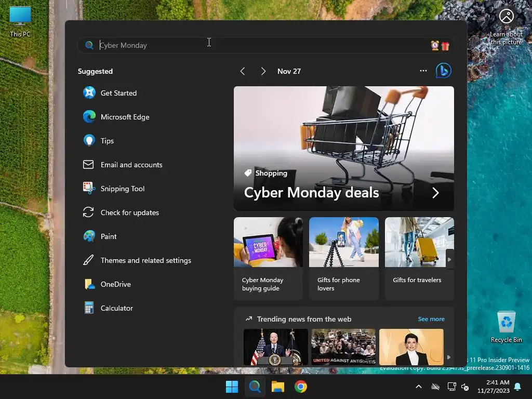The height and width of the screenshot is (399, 532).
Task: Open Themes and related settings brush icon
Action: [88, 260]
